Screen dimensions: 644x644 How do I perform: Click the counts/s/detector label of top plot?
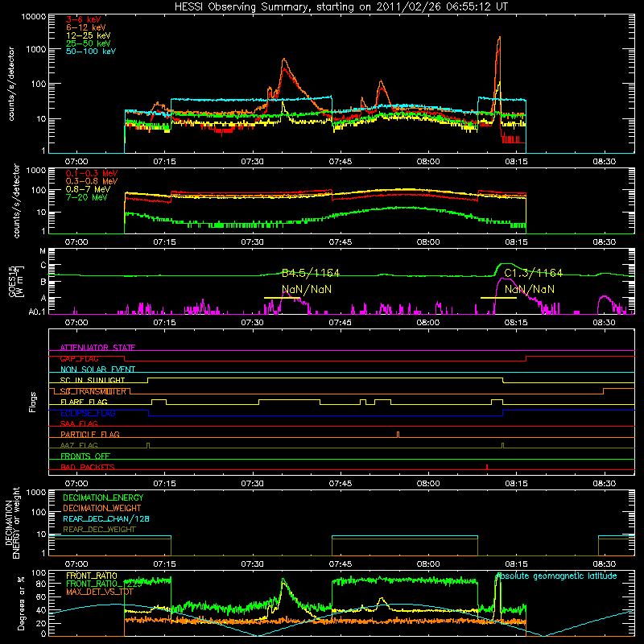click(11, 84)
